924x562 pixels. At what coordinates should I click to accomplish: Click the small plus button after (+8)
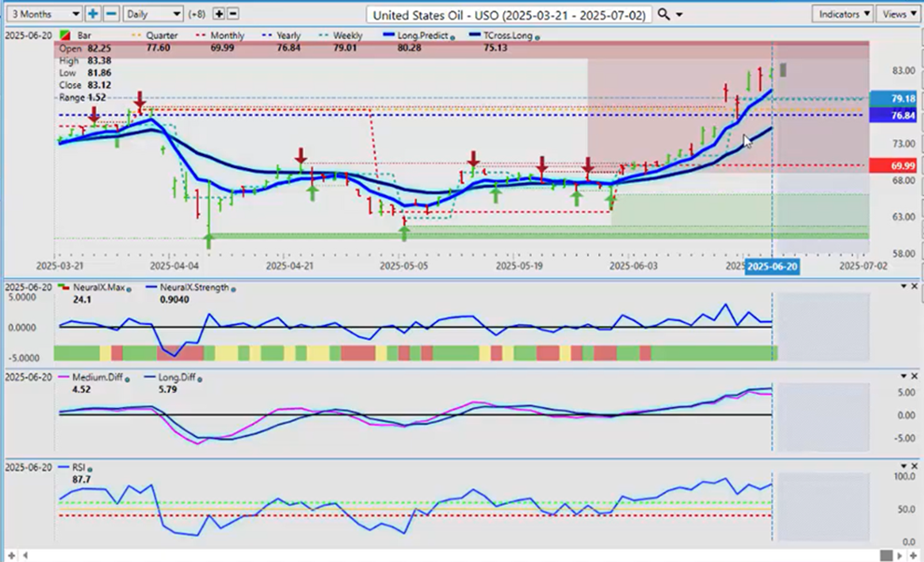pyautogui.click(x=218, y=14)
